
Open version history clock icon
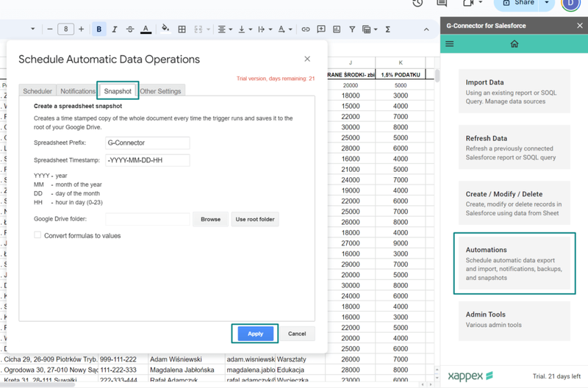pos(417,3)
